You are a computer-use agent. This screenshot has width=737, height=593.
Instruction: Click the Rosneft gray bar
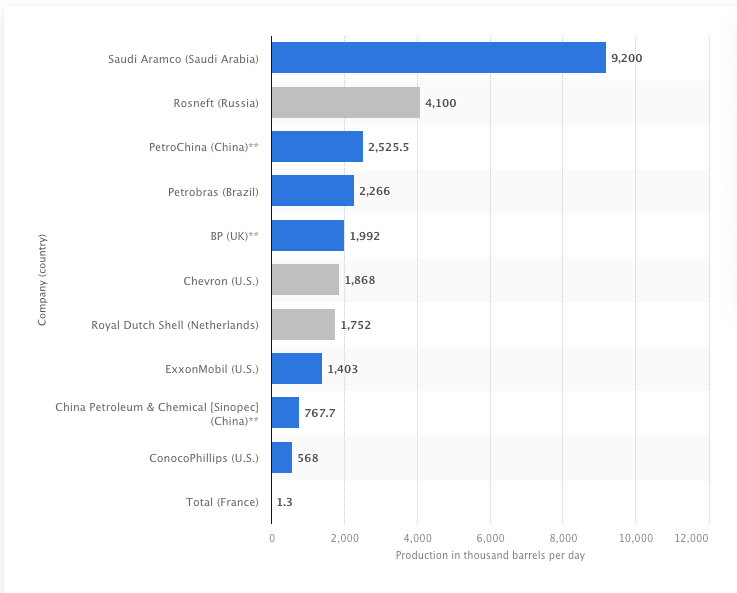coord(346,102)
